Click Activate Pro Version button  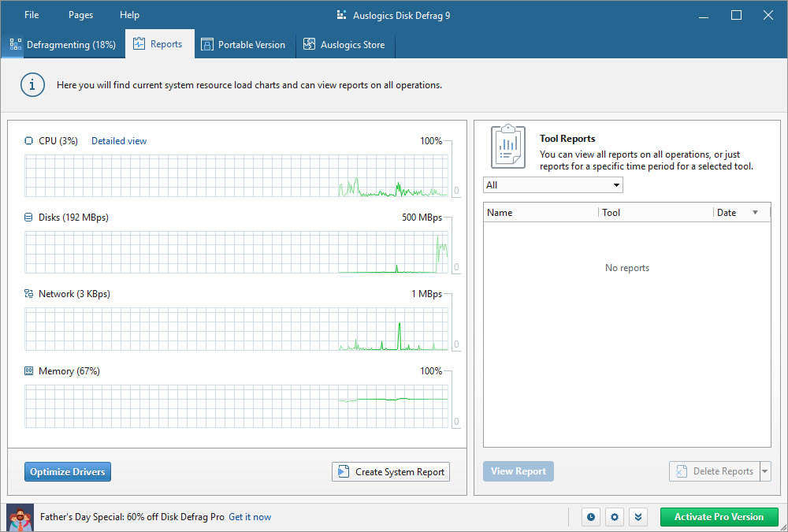point(719,517)
